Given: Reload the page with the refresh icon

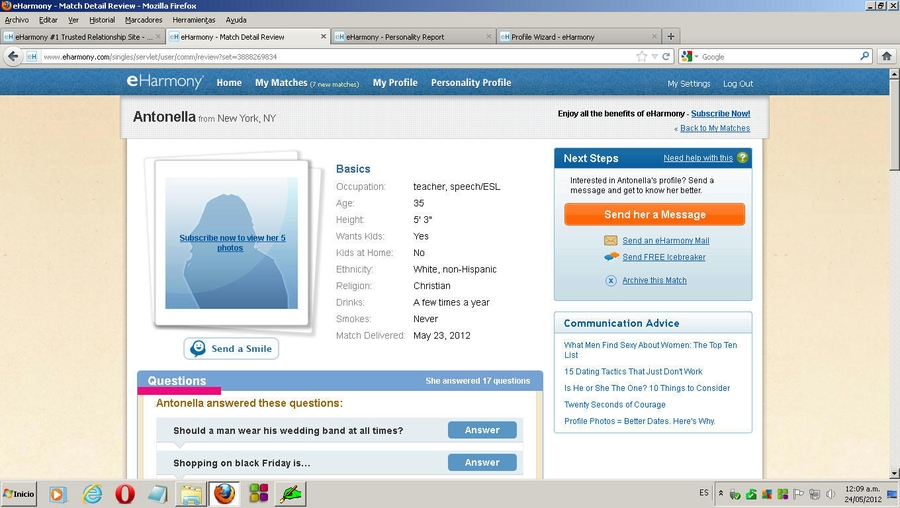Looking at the screenshot, I should [666, 56].
